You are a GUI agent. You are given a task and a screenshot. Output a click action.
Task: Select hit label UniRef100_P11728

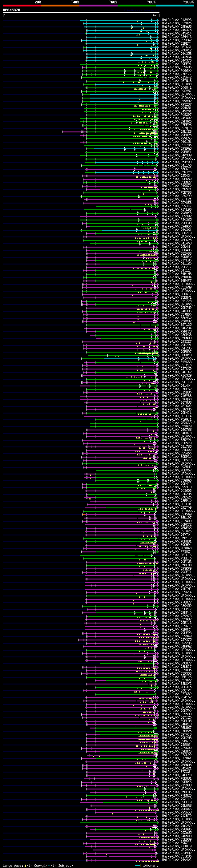click(x=177, y=301)
